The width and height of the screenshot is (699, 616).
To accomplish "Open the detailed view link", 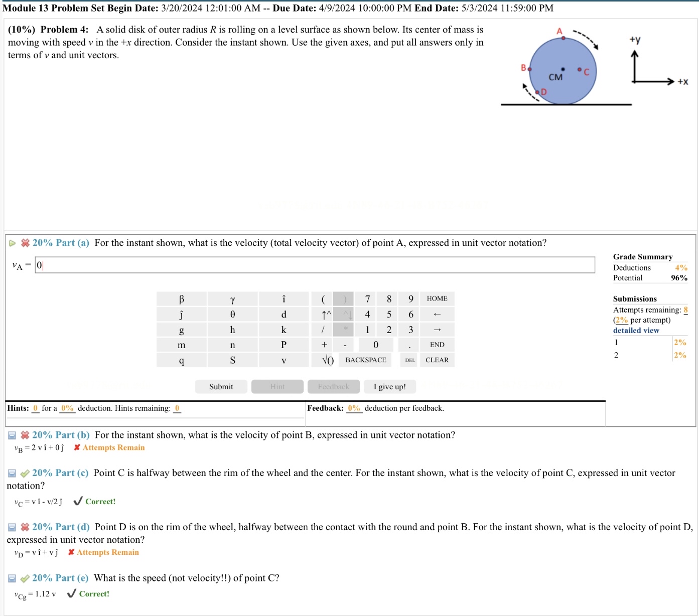I will [636, 330].
